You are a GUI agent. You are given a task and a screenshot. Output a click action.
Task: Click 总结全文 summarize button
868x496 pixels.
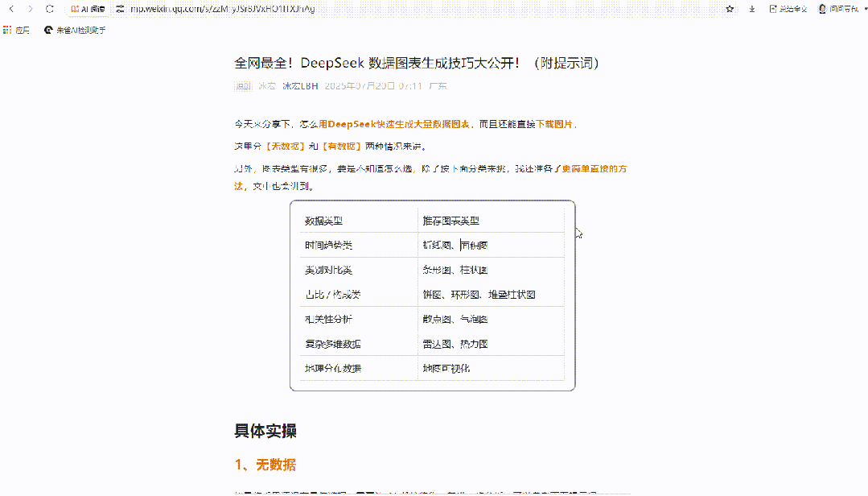[x=788, y=9]
